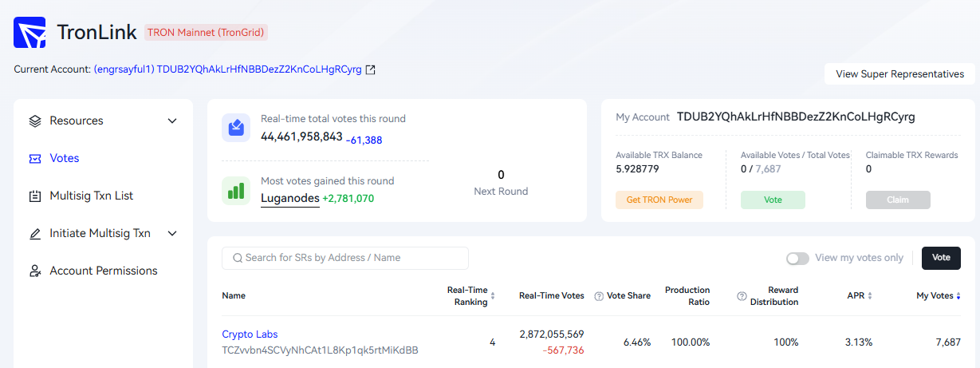The width and height of the screenshot is (980, 368).
Task: Click the Votes ticket icon in sidebar
Action: tap(34, 159)
